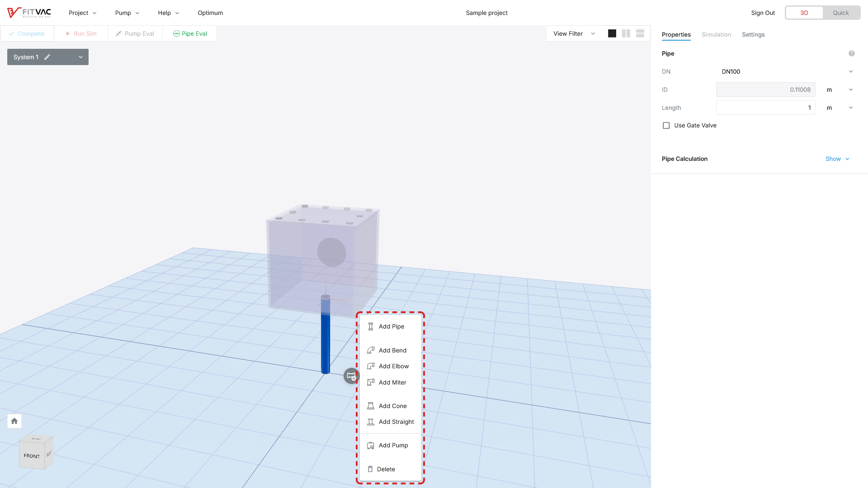Choose Add Pump from context menu
Viewport: 868px width, 488px height.
[x=391, y=445]
